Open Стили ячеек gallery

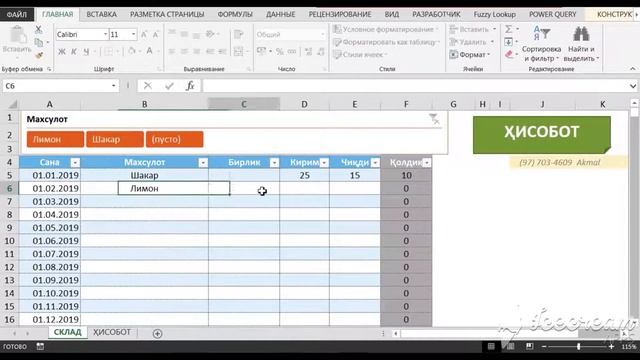click(360, 55)
